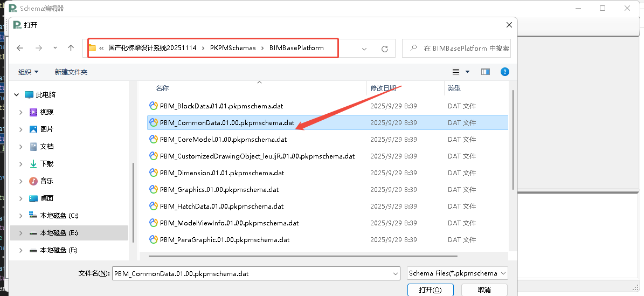Select PBM_ModelViewInfo.01.00.pkpmschema.dat file icon
This screenshot has width=644, height=296.
coord(154,223)
